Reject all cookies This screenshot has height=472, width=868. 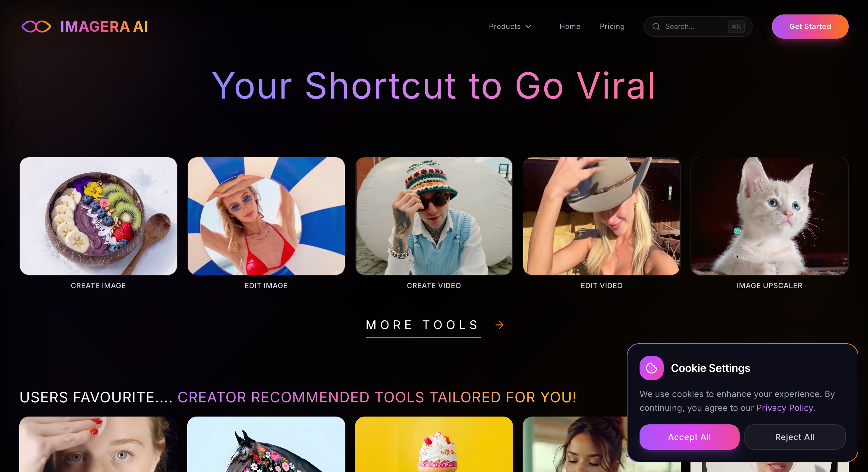[794, 437]
